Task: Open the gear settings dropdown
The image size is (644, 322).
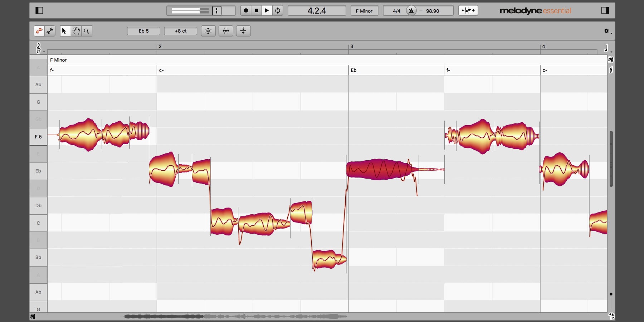Action: (607, 31)
